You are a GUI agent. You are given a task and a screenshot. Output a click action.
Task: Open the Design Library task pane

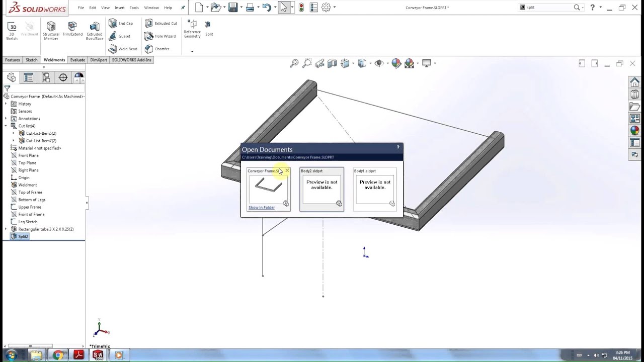click(635, 95)
